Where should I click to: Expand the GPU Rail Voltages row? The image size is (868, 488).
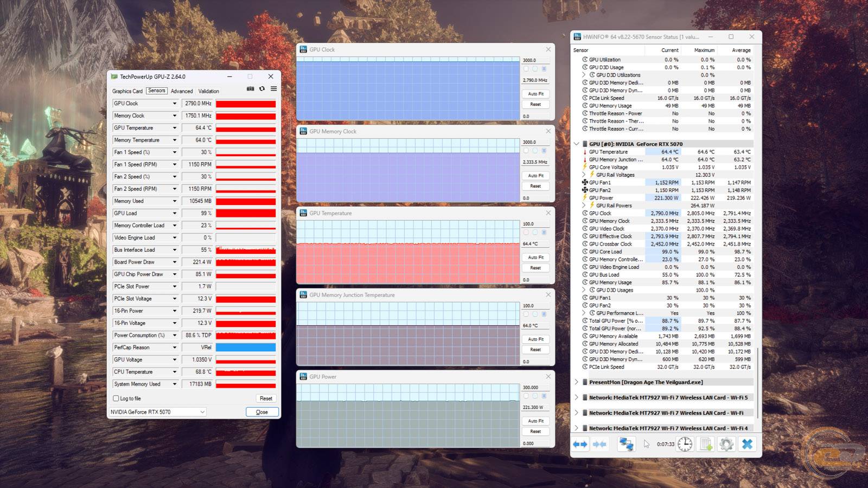pos(584,175)
